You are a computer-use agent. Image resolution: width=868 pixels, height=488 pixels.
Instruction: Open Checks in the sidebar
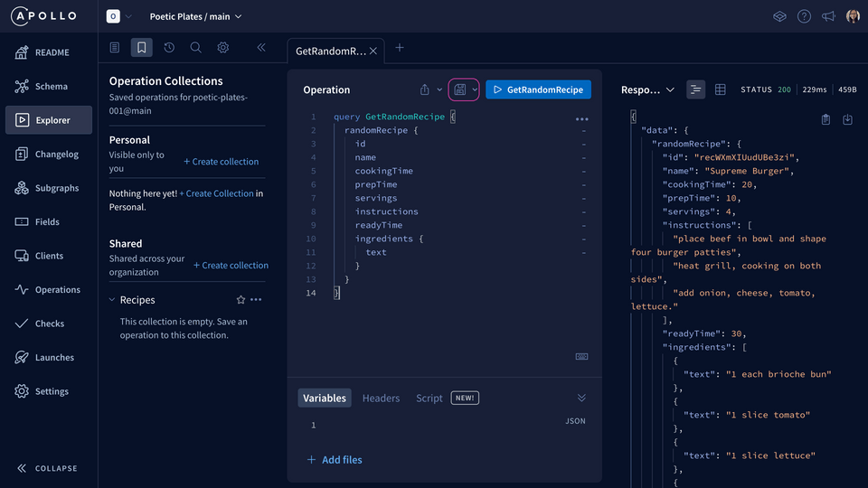click(x=49, y=324)
